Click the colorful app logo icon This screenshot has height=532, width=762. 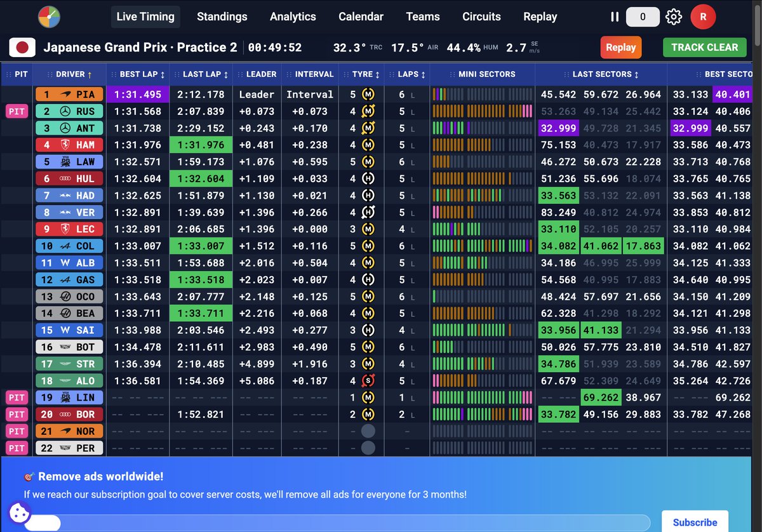pos(49,17)
